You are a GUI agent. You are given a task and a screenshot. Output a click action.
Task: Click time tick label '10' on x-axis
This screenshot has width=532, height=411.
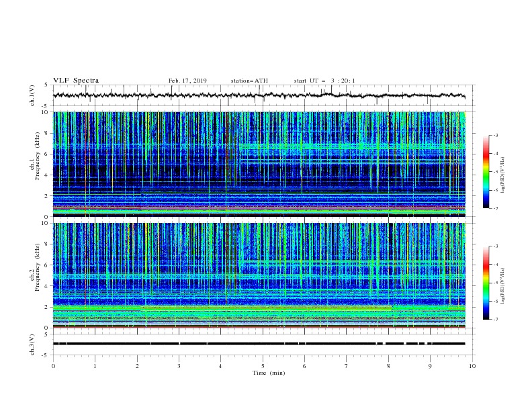tap(472, 366)
